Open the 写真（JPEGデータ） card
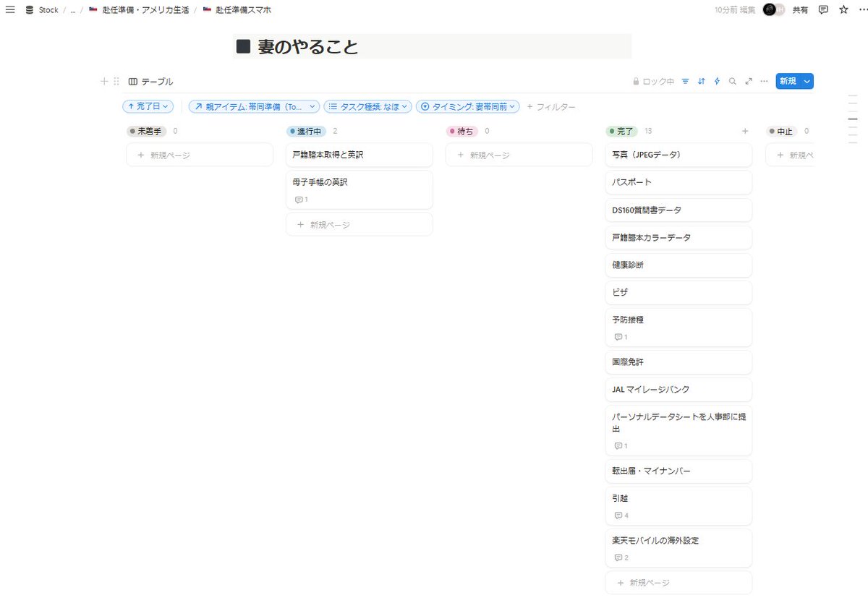The height and width of the screenshot is (603, 868). click(x=678, y=155)
